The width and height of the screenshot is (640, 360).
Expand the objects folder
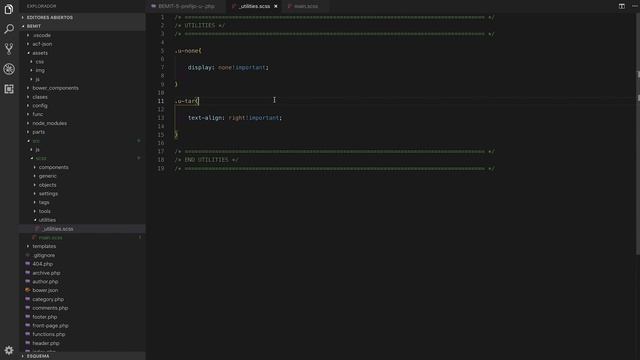[x=47, y=185]
